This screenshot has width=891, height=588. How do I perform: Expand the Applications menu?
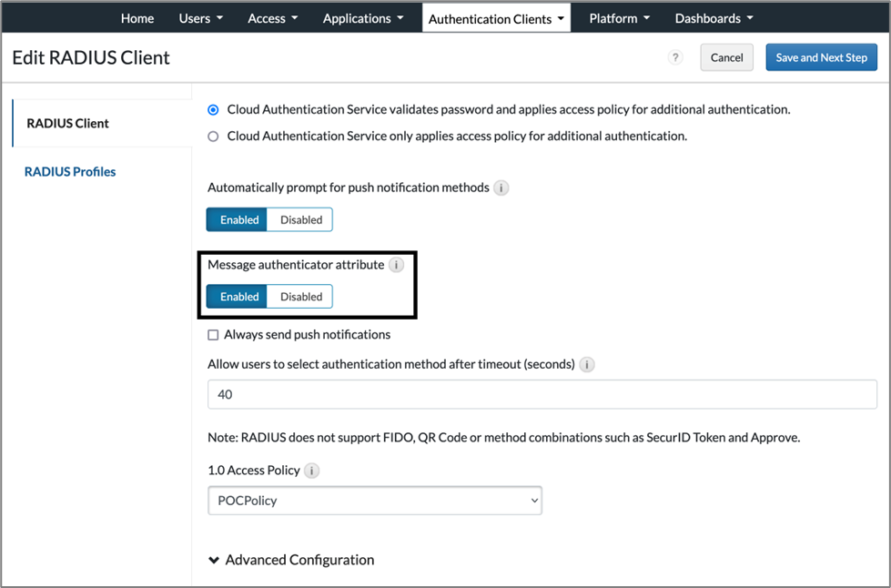[362, 17]
